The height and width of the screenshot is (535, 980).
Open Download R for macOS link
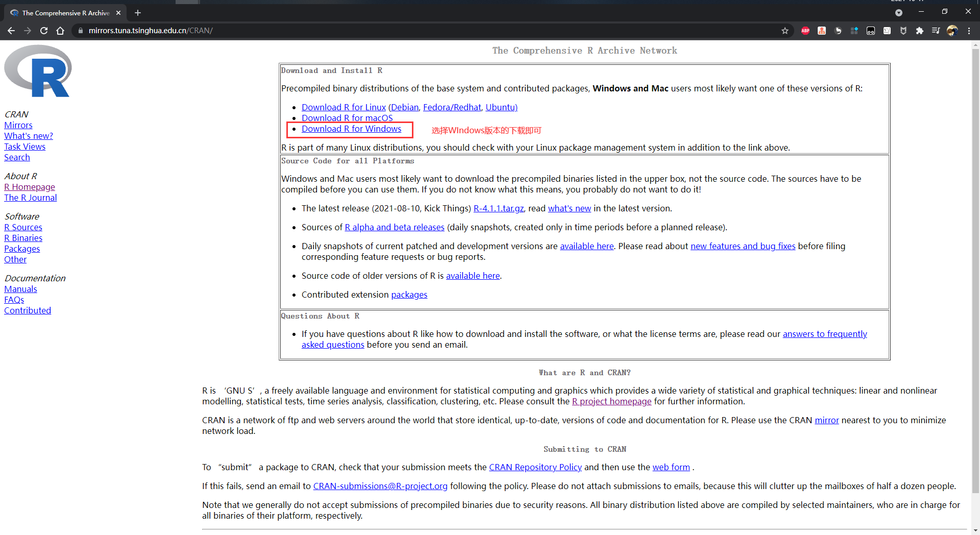(347, 118)
